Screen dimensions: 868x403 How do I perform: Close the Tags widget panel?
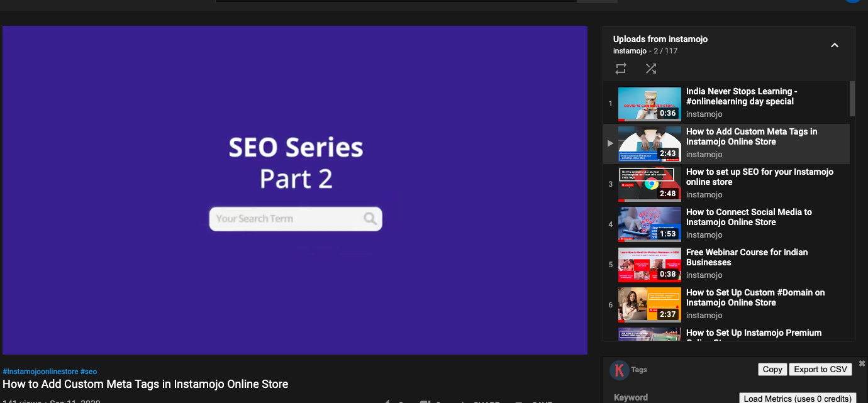862,364
